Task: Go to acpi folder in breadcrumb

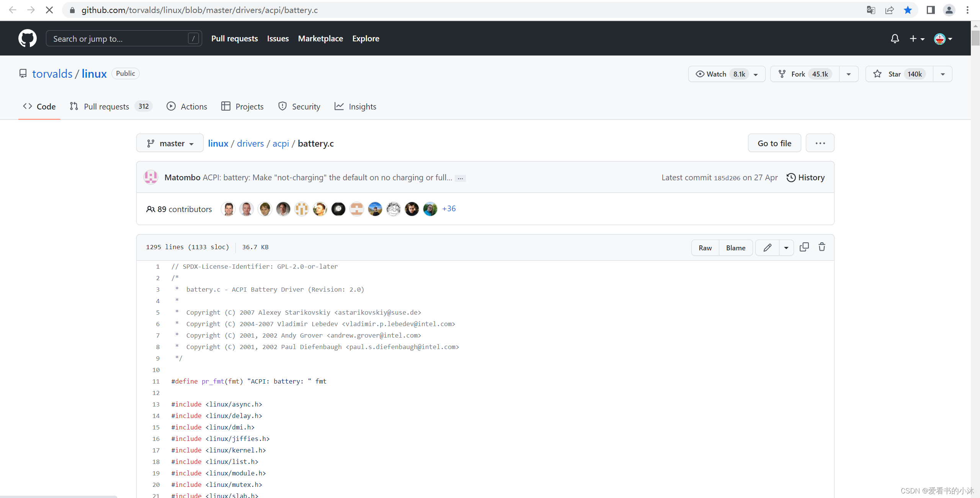Action: coord(281,143)
